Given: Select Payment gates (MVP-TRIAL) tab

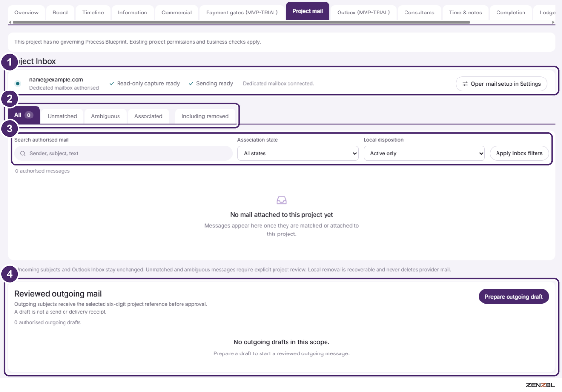Looking at the screenshot, I should click(242, 13).
